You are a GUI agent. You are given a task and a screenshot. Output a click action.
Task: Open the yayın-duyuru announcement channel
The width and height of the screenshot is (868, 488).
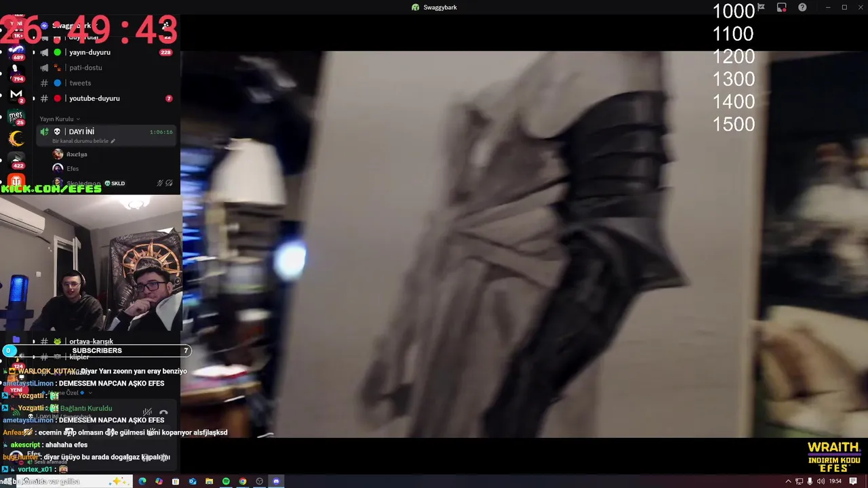(105, 52)
